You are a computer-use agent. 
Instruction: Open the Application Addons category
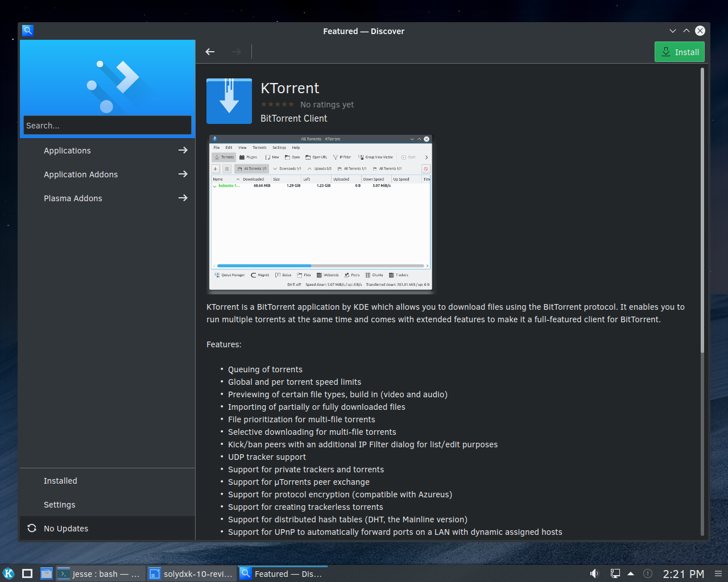click(107, 174)
